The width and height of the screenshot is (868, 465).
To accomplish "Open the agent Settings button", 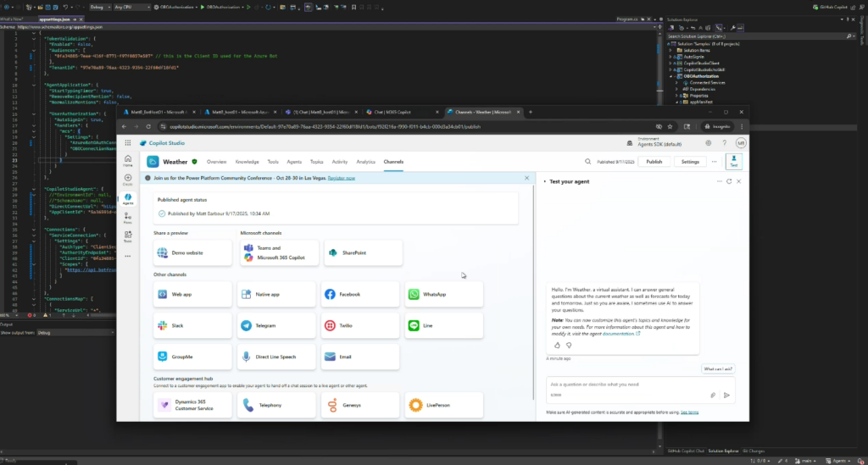I will (690, 162).
